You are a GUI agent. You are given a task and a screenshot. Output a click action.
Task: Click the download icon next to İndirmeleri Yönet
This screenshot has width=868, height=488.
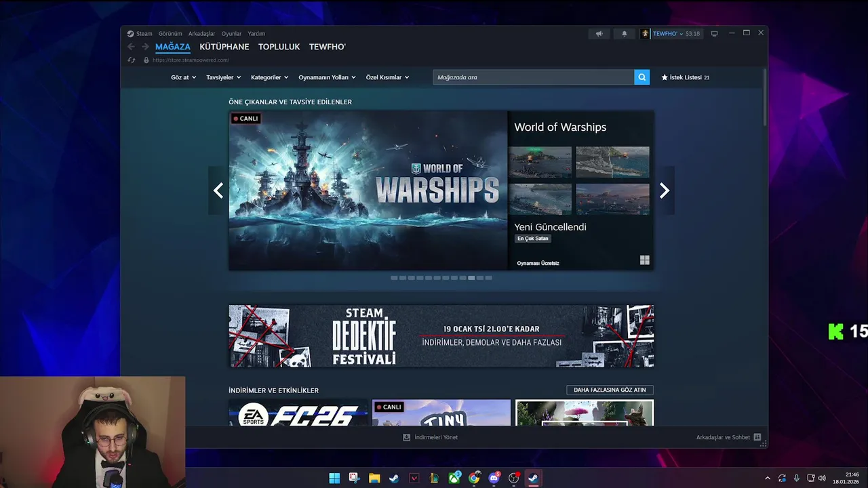tap(407, 437)
